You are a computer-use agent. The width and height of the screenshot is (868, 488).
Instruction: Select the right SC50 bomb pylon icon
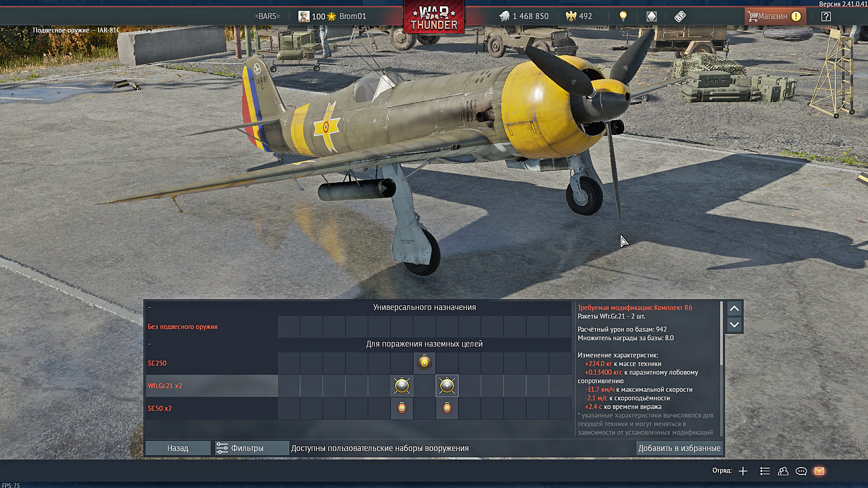447,408
